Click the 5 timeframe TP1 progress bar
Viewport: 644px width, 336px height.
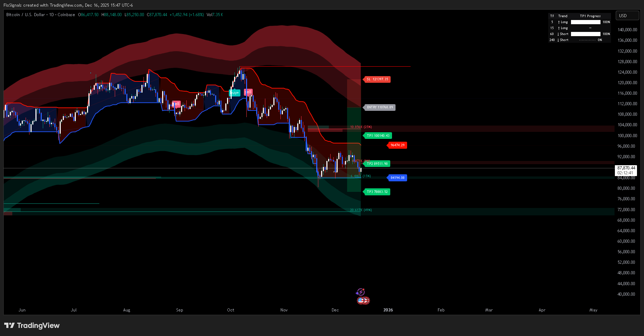point(585,22)
